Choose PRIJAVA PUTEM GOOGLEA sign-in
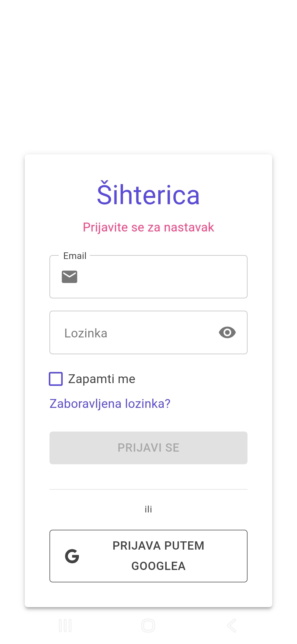Viewport: 297px width, 644px height. 148,556
